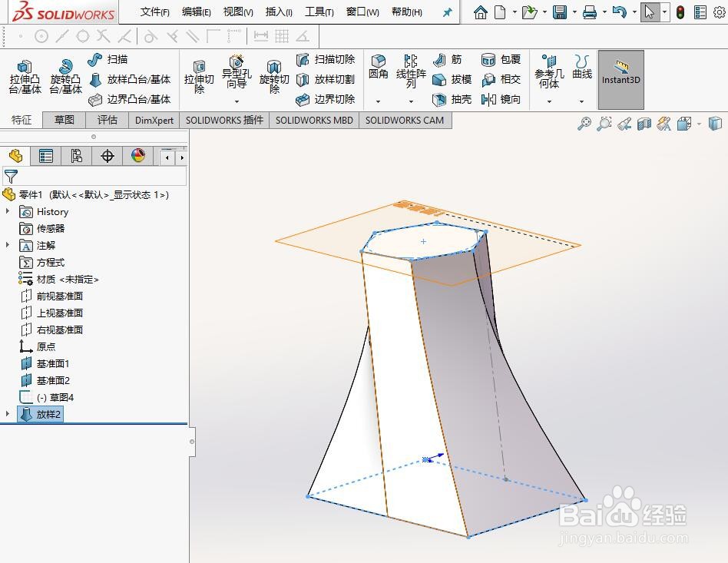
Task: Click the Undo arrow icon
Action: pyautogui.click(x=620, y=12)
